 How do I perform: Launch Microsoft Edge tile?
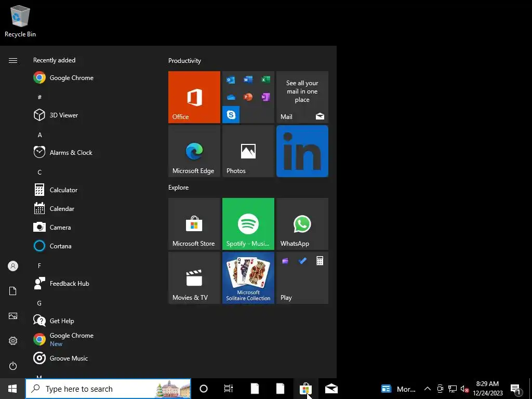[x=194, y=151]
